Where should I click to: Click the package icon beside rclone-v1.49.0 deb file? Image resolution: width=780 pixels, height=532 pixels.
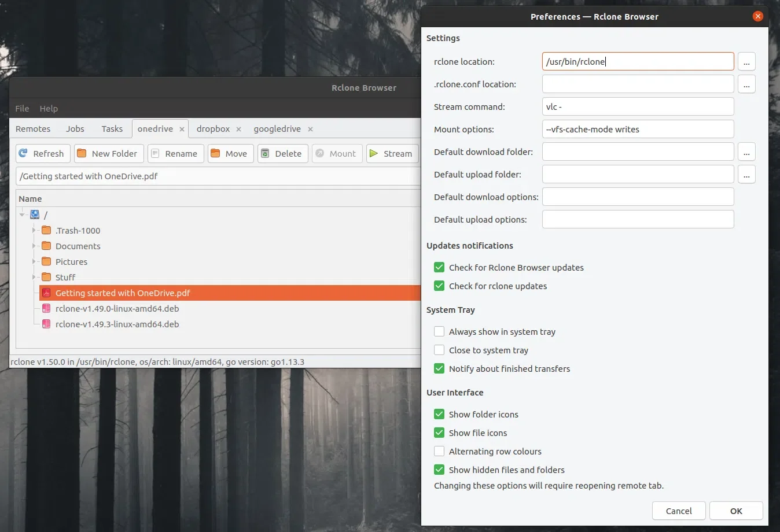pos(47,308)
